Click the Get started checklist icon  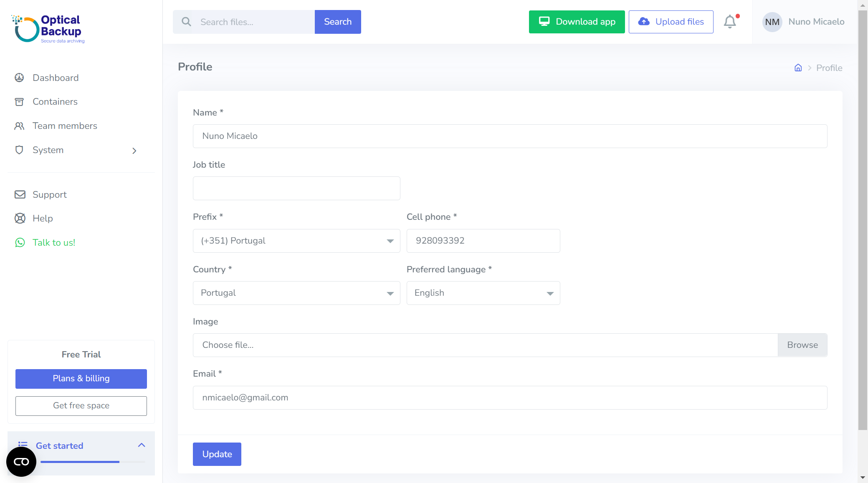pyautogui.click(x=23, y=445)
